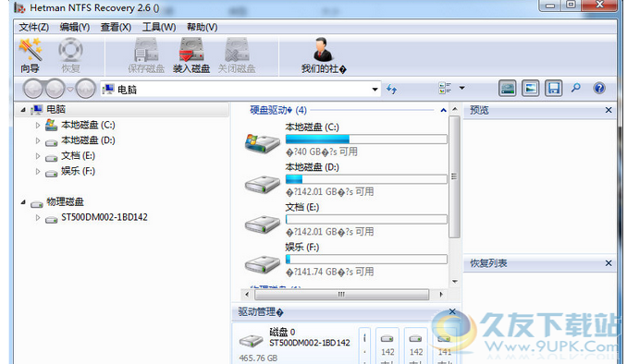Open the search magnifier tool
627x364 pixels.
(x=576, y=88)
